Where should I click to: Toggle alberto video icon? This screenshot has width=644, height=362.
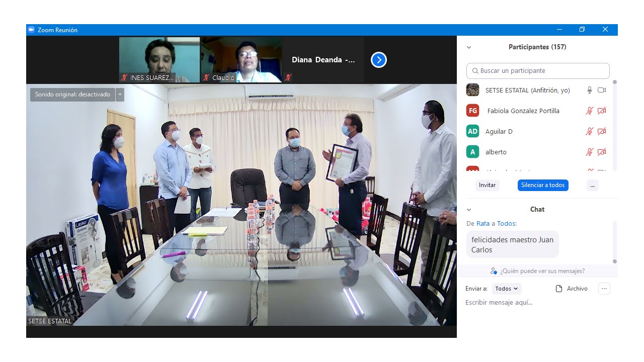[x=602, y=152]
